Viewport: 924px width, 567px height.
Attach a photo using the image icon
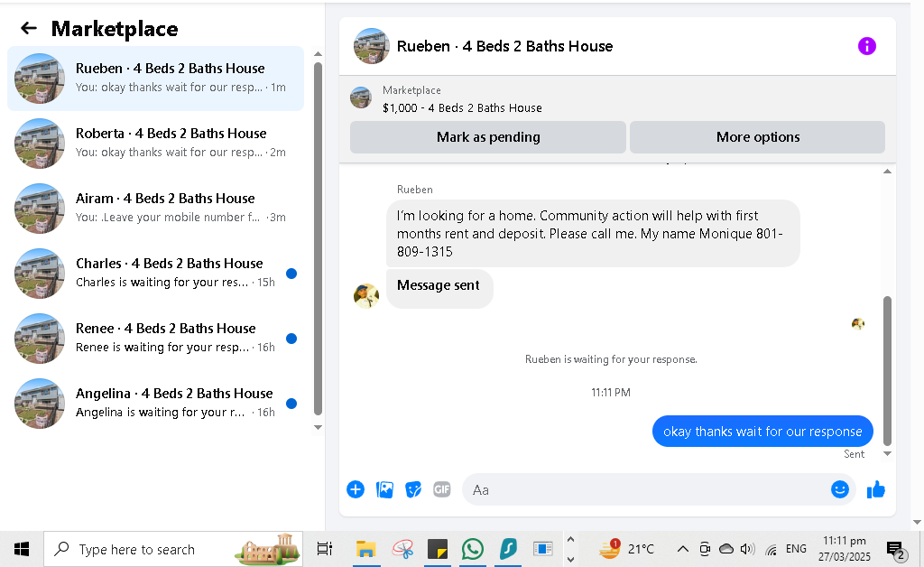[384, 489]
